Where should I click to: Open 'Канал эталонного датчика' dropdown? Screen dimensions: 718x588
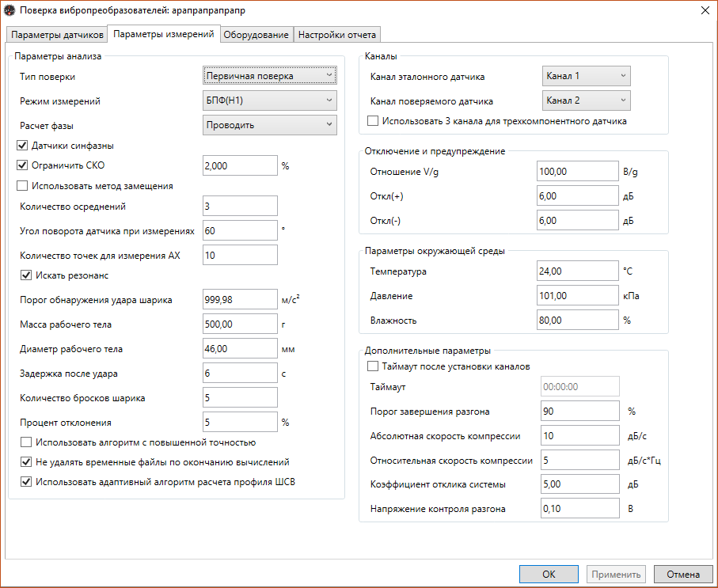pyautogui.click(x=586, y=76)
